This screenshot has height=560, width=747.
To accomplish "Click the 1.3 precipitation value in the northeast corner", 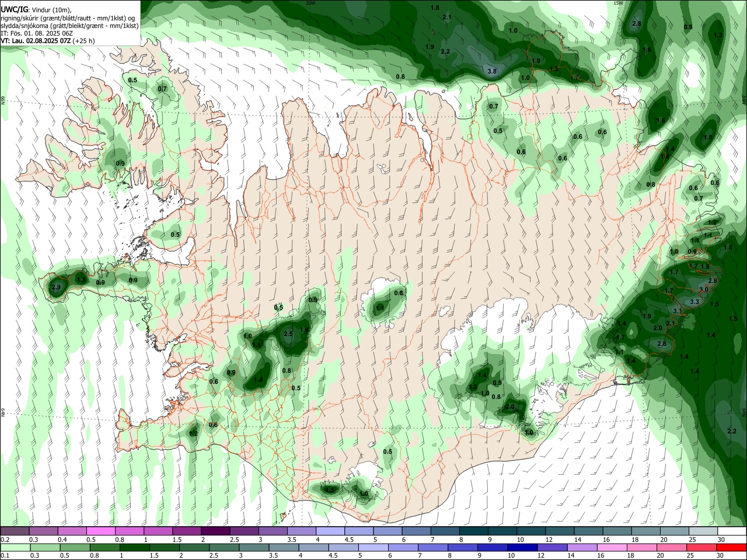I will 718,35.
